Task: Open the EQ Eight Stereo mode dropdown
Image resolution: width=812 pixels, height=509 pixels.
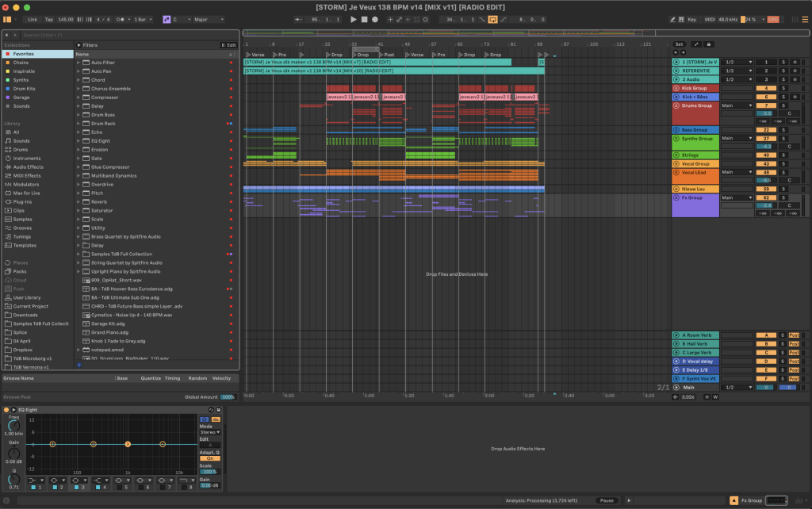Action: (209, 432)
